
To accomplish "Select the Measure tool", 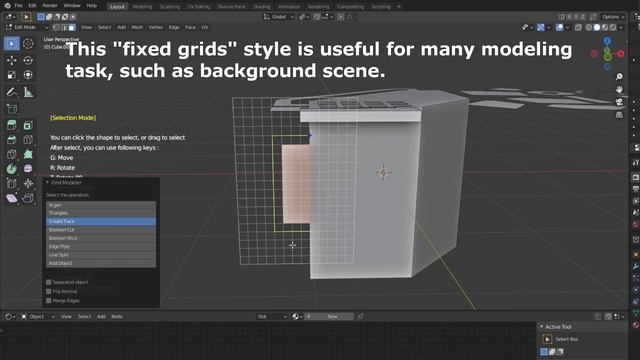I will click(x=28, y=92).
